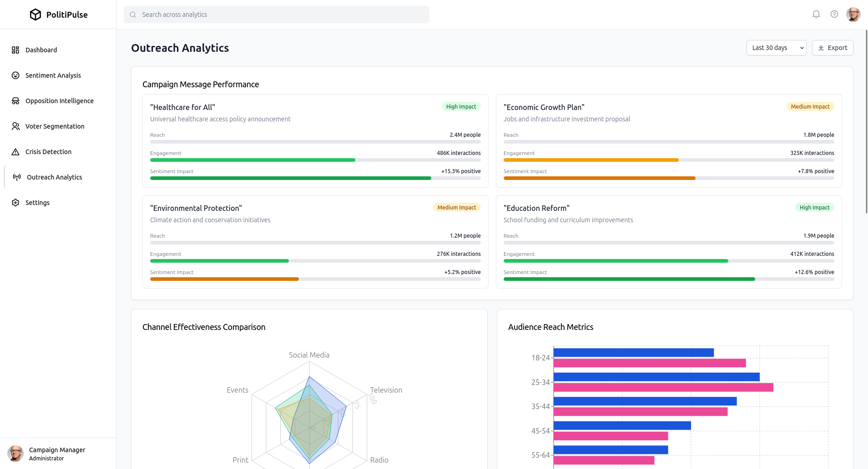Open the Last 30 days dropdown
The image size is (868, 469).
click(x=776, y=48)
